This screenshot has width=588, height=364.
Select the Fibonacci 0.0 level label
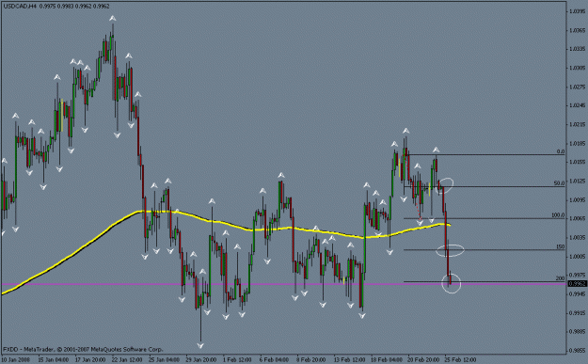coord(561,151)
